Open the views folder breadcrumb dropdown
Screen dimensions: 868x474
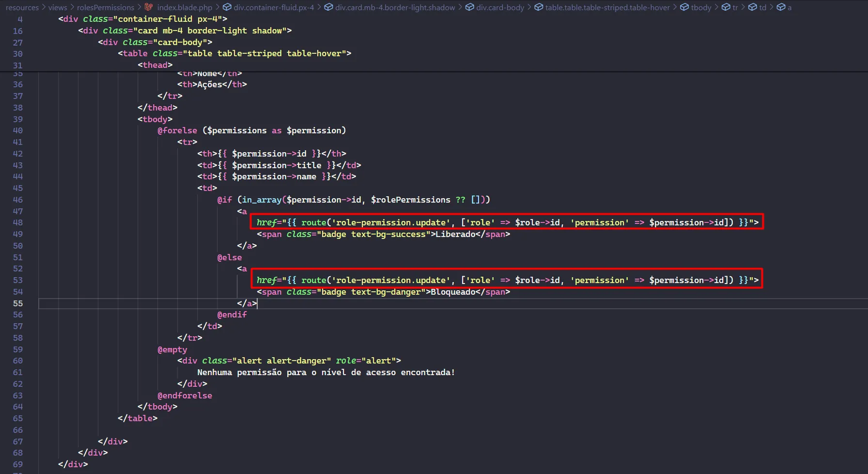[58, 7]
